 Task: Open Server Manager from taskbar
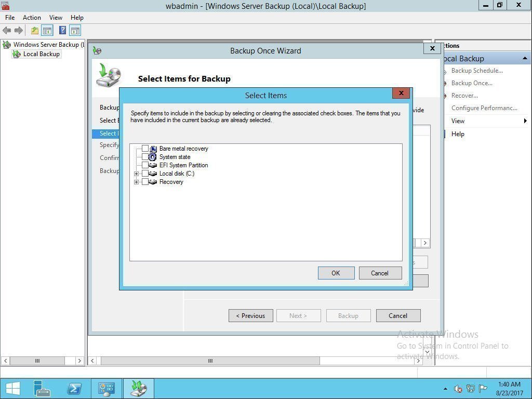point(42,389)
